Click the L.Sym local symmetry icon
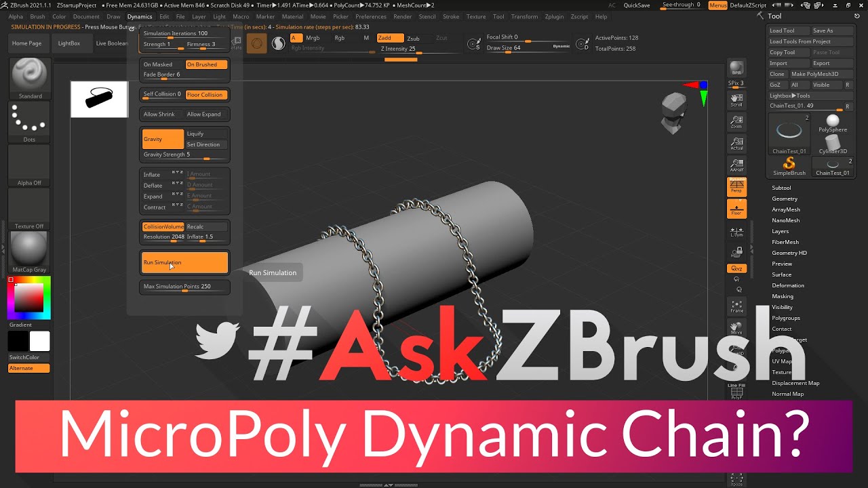 pos(736,231)
